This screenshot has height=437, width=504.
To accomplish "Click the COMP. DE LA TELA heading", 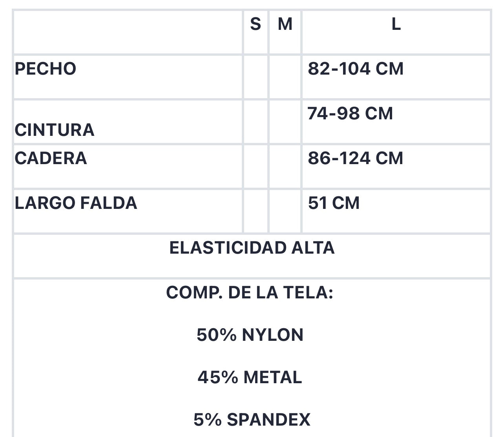I will point(250,293).
